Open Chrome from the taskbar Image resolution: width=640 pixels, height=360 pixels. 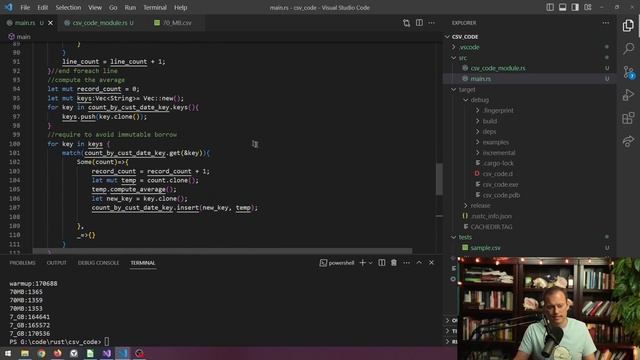tap(41, 353)
